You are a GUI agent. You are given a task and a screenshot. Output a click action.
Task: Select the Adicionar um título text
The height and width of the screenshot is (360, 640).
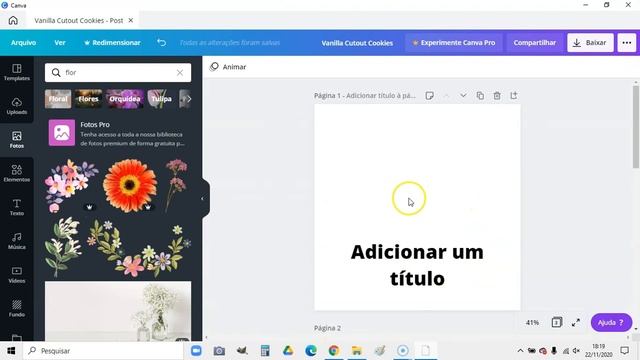pyautogui.click(x=417, y=265)
